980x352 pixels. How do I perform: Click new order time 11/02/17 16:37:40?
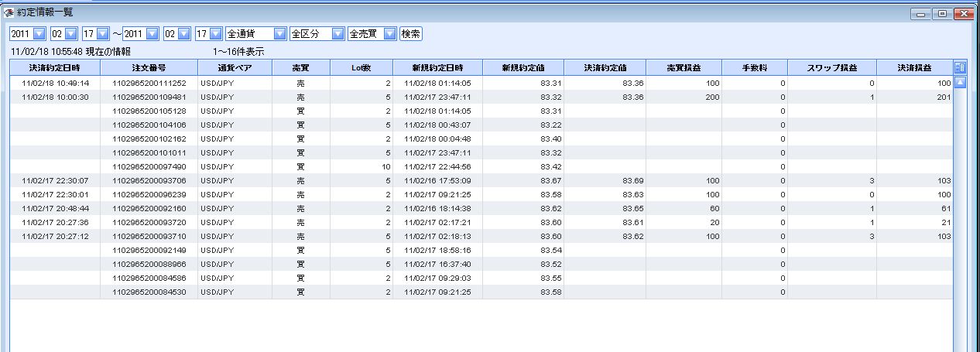(438, 264)
